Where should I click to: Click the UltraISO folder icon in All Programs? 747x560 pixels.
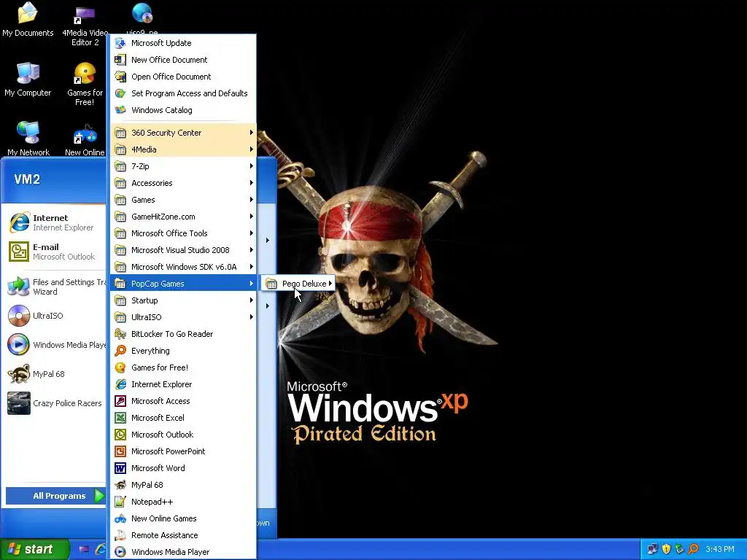(120, 317)
